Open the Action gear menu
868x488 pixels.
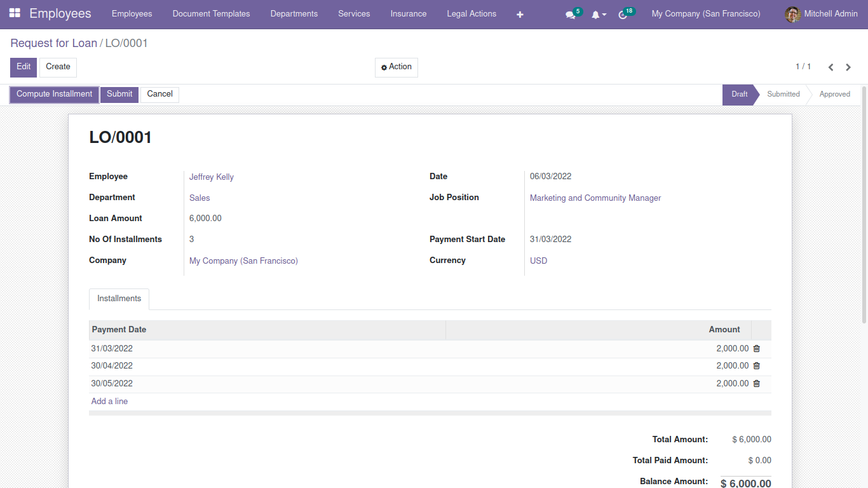pyautogui.click(x=396, y=67)
